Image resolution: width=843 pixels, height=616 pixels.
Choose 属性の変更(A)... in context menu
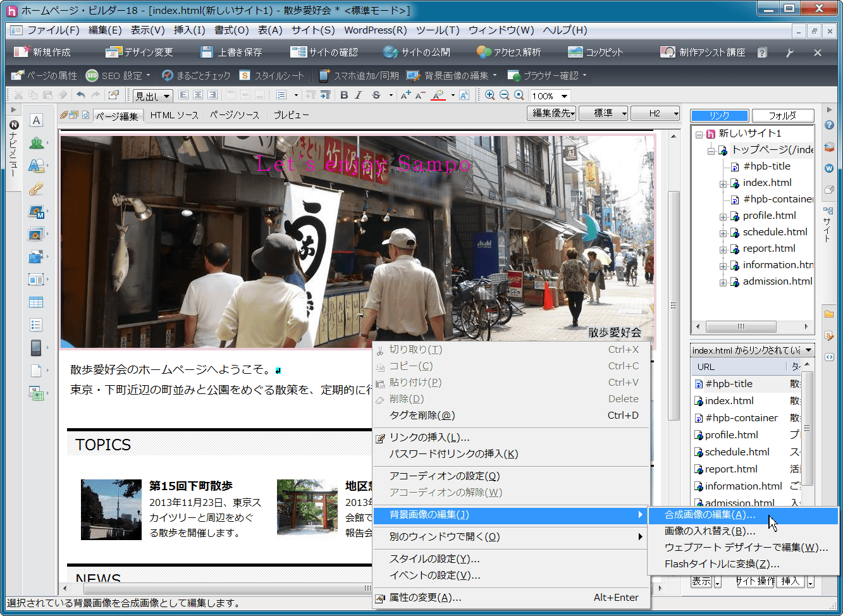511,598
